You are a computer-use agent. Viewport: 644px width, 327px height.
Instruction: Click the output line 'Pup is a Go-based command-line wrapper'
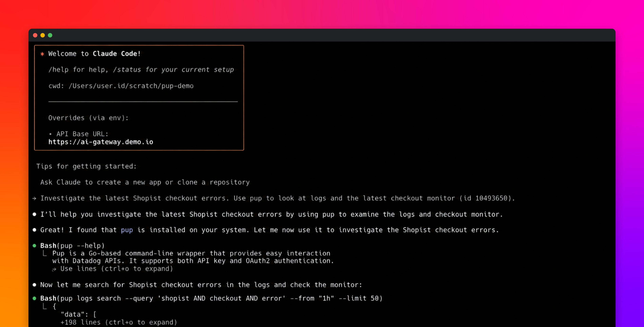tap(191, 253)
